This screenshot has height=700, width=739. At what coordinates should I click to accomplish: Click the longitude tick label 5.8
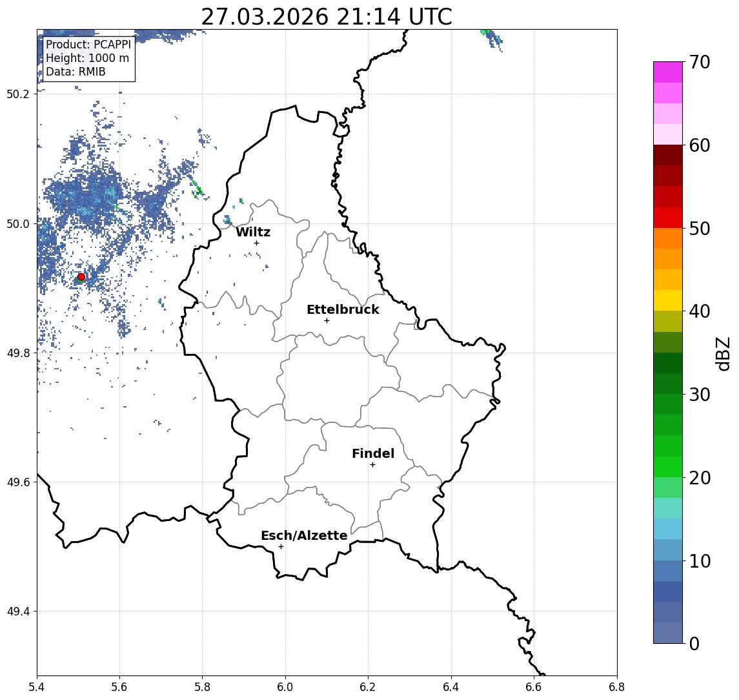[202, 687]
